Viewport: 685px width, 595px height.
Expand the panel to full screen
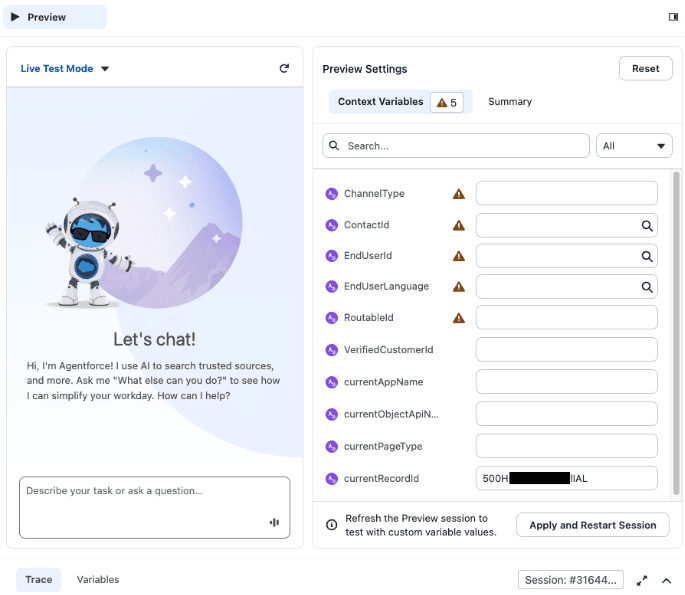click(642, 581)
